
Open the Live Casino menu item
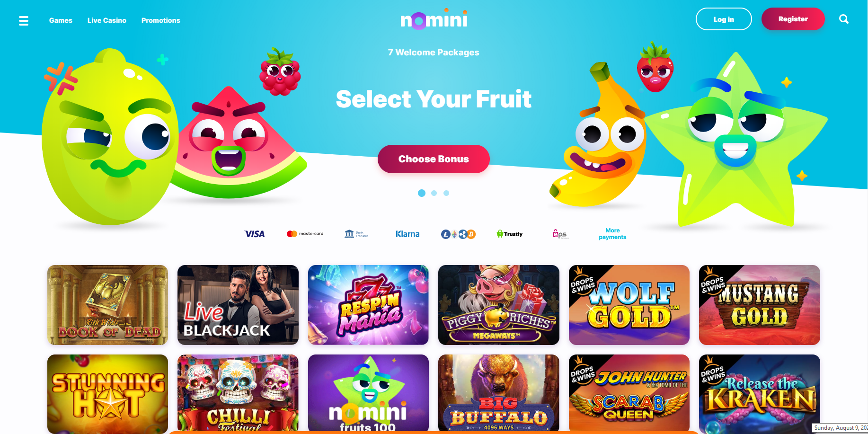pyautogui.click(x=107, y=20)
